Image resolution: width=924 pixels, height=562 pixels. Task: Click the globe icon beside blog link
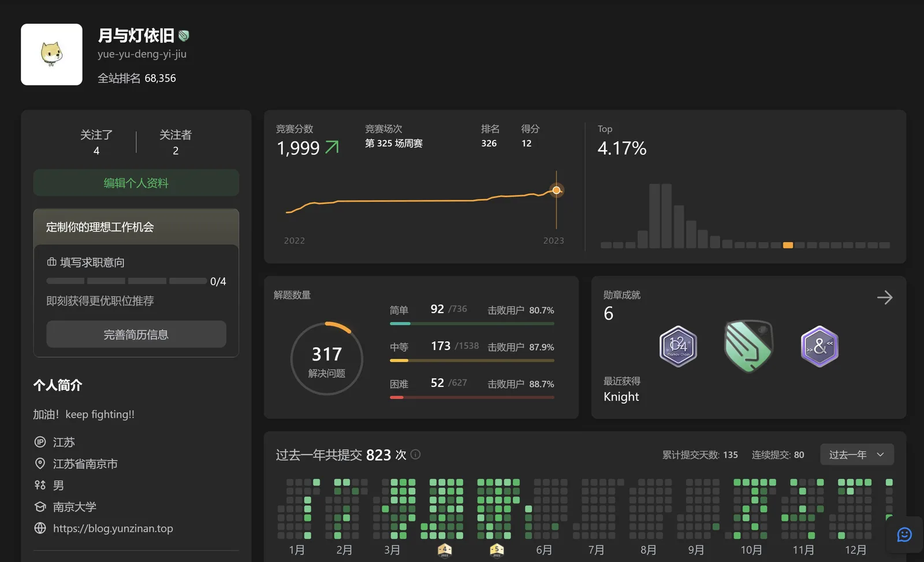coord(40,528)
